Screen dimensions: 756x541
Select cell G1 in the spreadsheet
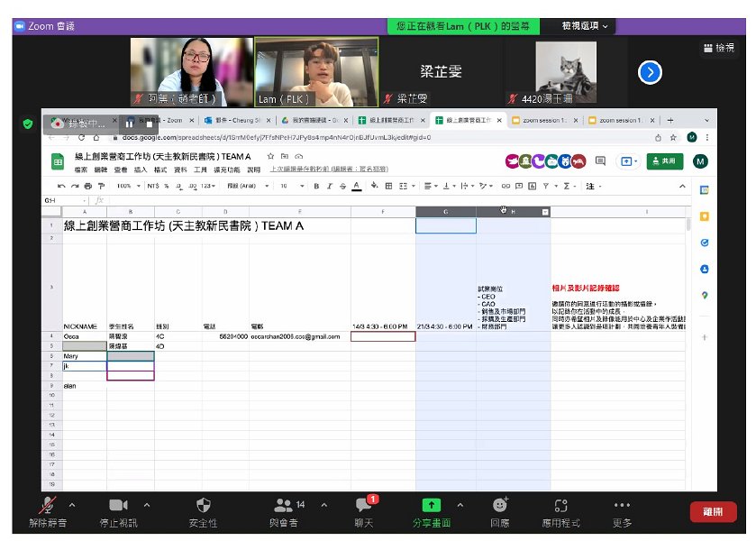pos(445,225)
